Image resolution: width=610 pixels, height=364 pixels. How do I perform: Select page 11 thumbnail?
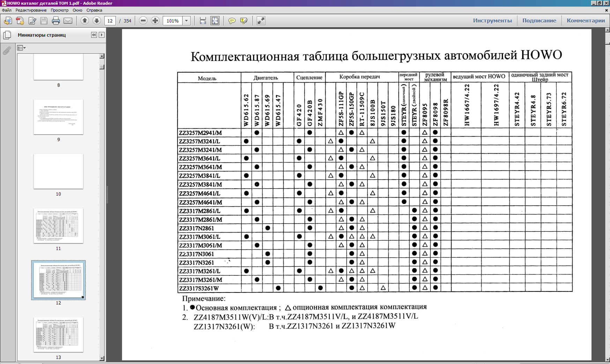[58, 226]
